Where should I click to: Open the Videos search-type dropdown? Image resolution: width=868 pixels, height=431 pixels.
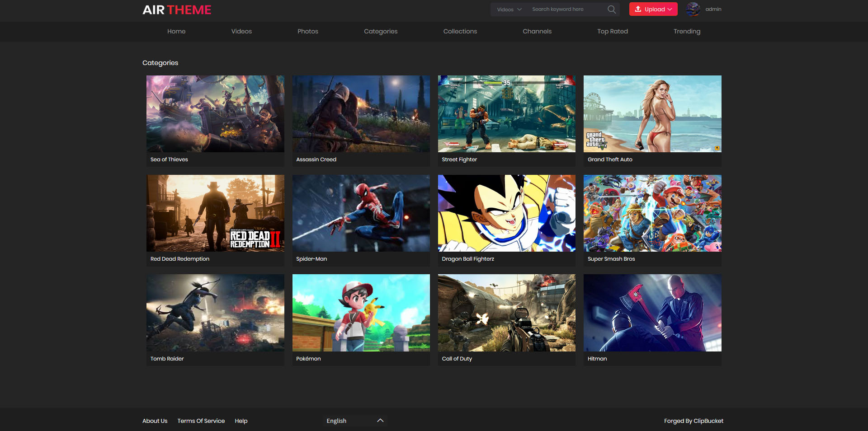click(x=509, y=9)
